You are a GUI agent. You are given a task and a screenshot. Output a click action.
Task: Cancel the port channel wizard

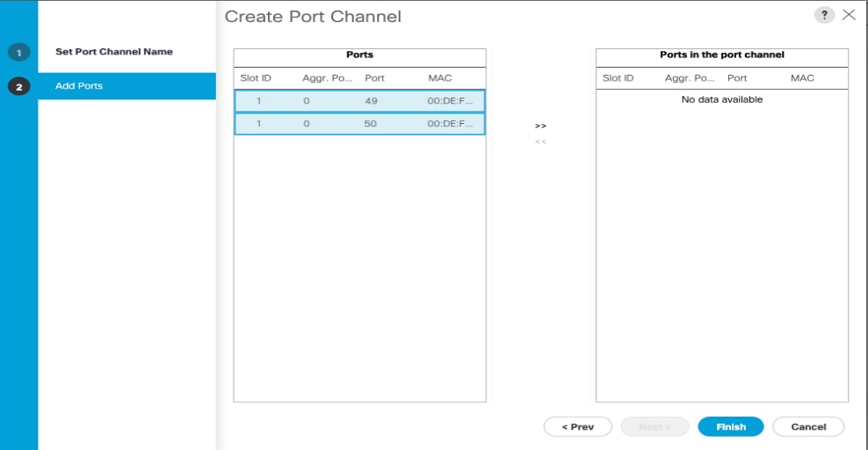coord(808,427)
